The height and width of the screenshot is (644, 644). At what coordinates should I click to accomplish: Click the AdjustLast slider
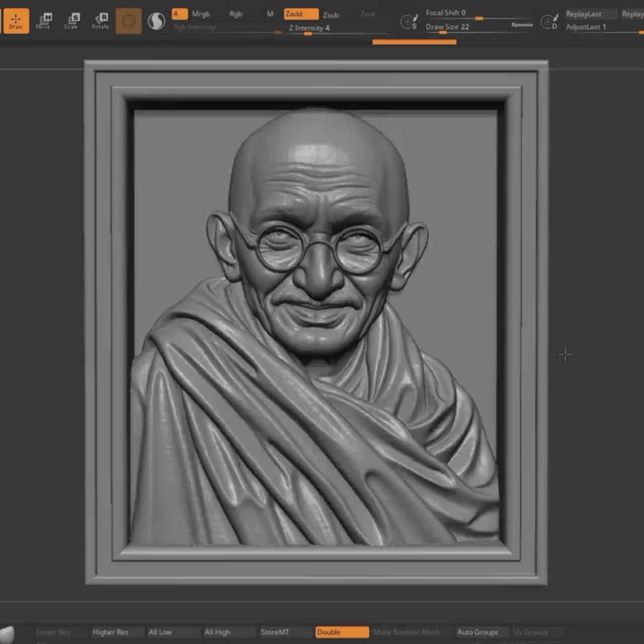[604, 27]
